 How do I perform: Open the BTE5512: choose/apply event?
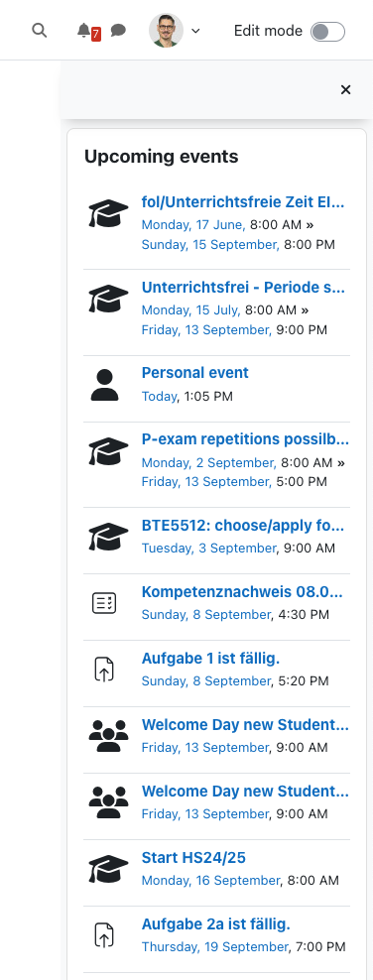coord(243,525)
